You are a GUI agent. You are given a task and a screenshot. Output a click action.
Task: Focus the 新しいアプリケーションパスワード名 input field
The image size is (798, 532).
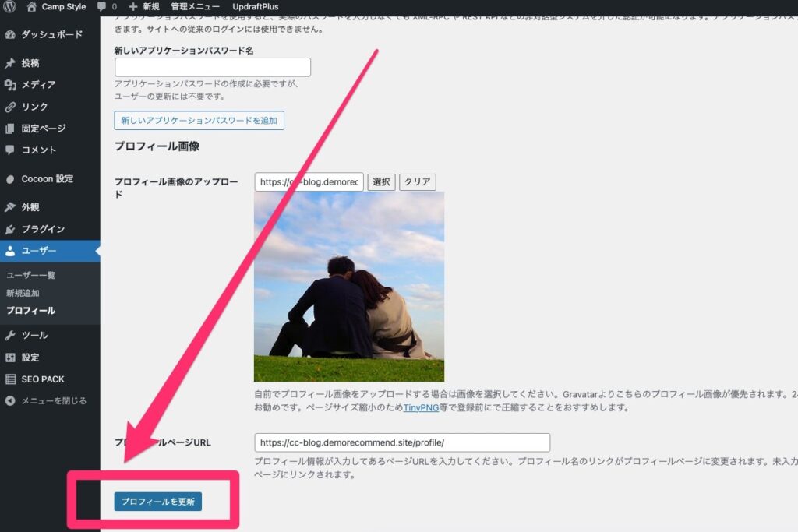coord(213,67)
